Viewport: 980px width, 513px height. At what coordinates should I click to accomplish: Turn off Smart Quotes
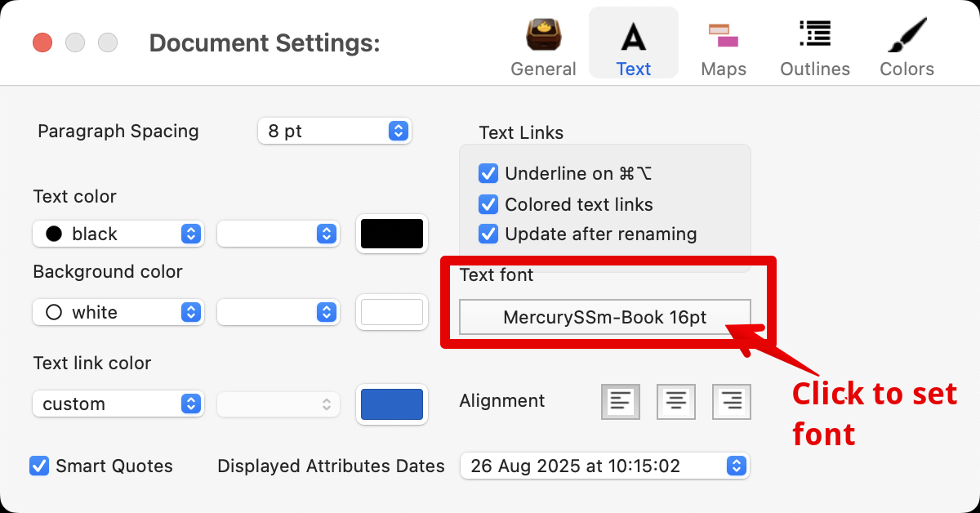[x=39, y=466]
